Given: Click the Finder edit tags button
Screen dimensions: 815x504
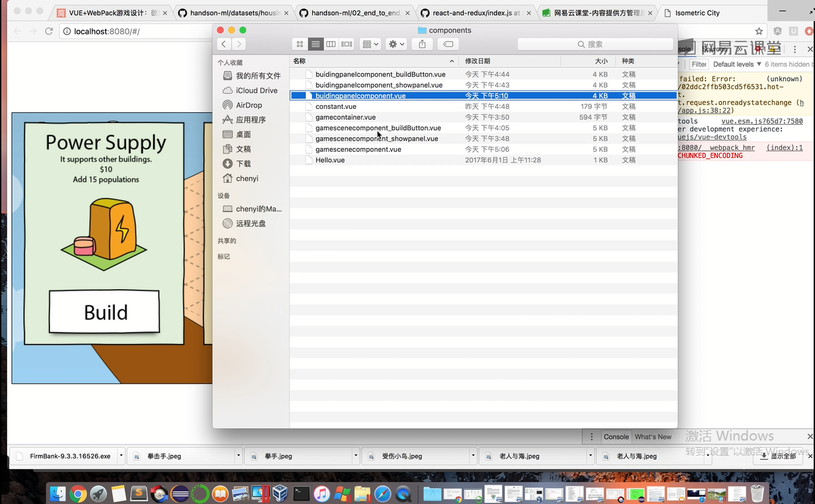Looking at the screenshot, I should (448, 44).
